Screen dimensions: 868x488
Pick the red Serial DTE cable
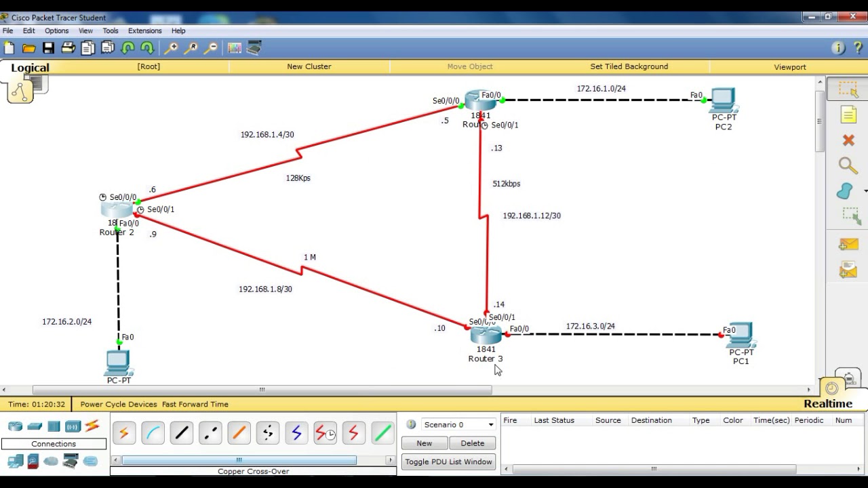coord(354,432)
